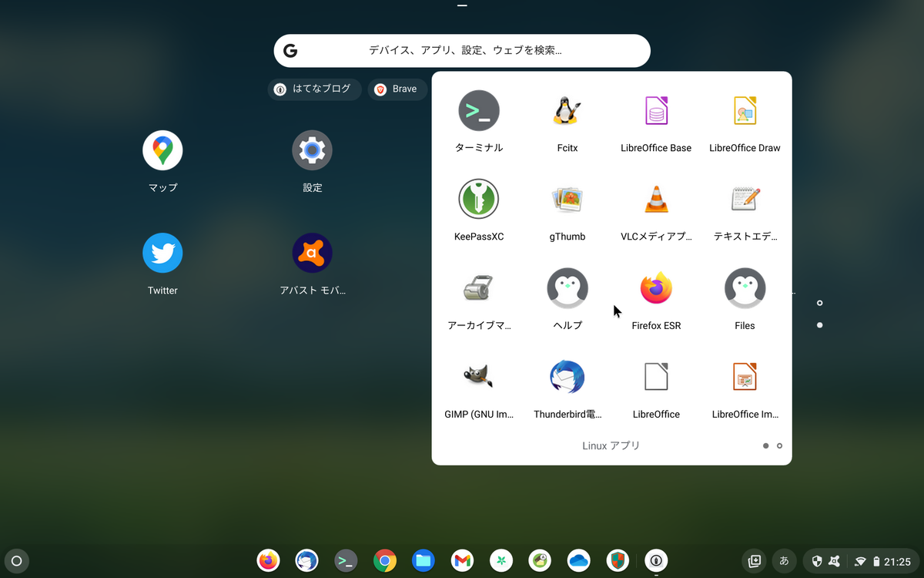Select first page dot of Linux folder
This screenshot has height=578, width=924.
[x=765, y=445]
